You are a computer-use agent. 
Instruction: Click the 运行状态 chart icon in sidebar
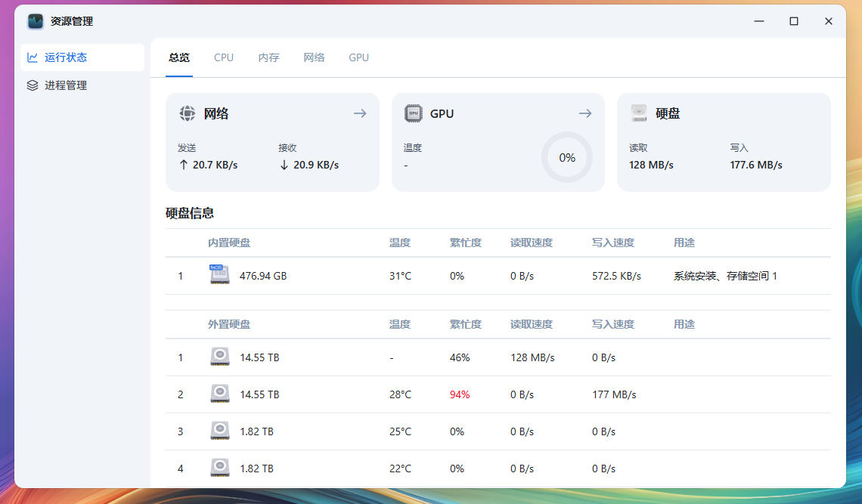33,57
